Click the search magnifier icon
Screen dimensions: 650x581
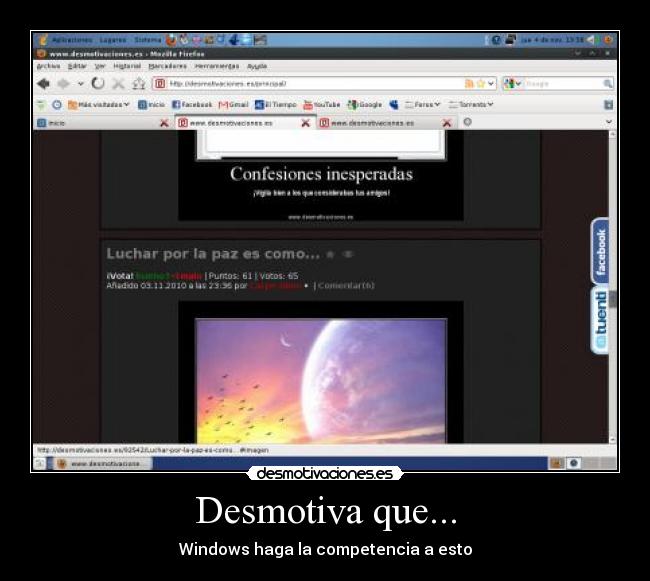[x=608, y=84]
